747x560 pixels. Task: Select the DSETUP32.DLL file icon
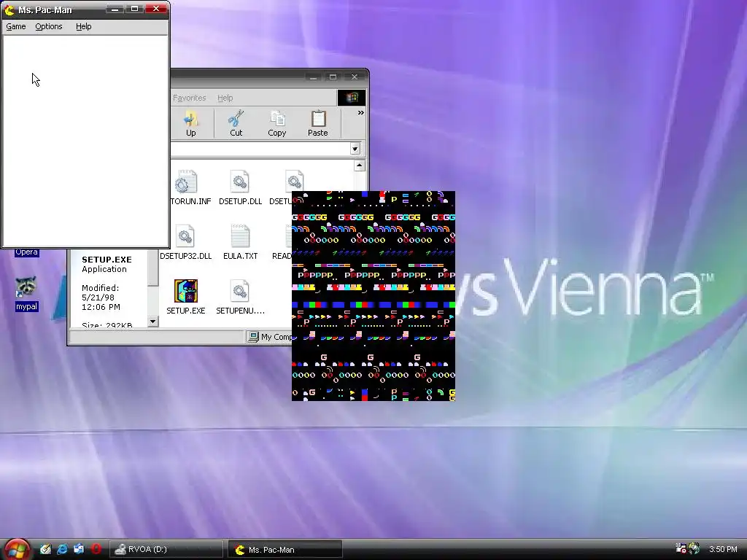[185, 237]
